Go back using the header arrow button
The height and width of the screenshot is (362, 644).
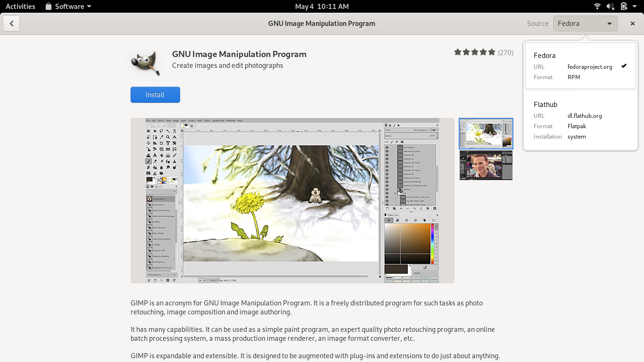point(11,24)
